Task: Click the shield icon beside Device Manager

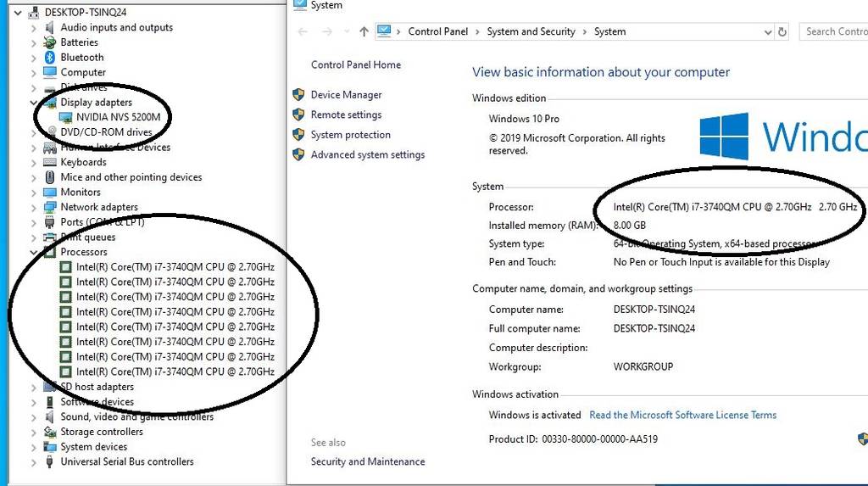Action: (298, 95)
